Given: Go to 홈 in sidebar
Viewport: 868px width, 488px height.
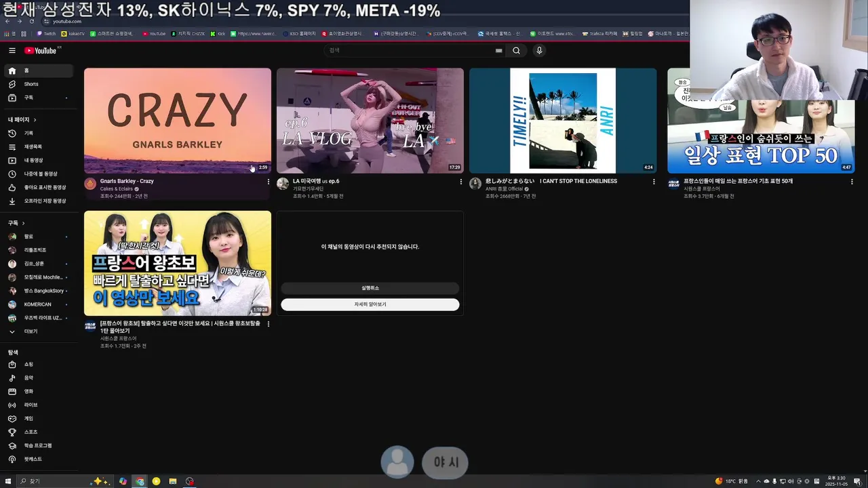Looking at the screenshot, I should (x=39, y=70).
